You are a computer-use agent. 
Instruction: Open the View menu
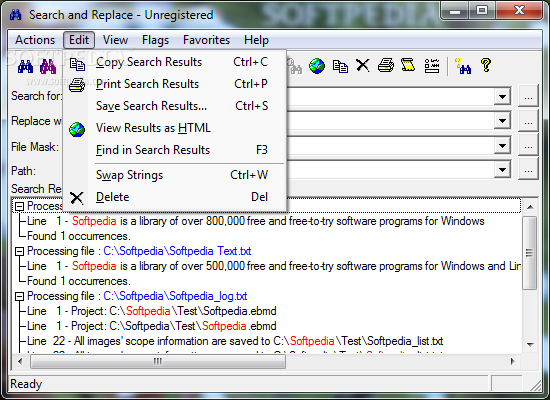click(x=115, y=40)
